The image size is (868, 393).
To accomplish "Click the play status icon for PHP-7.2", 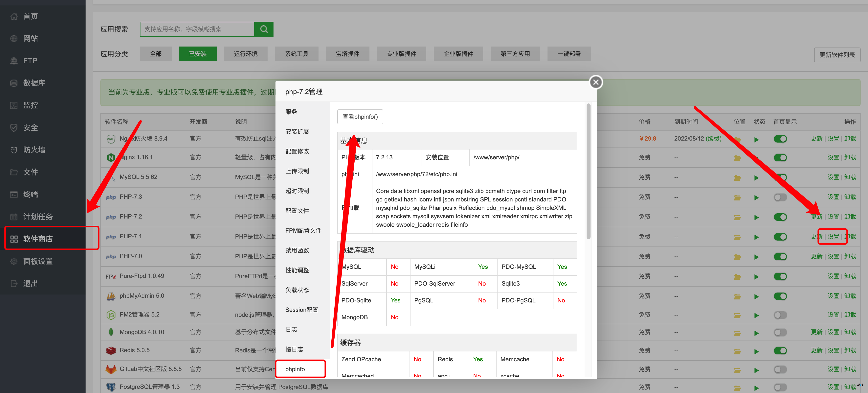I will click(756, 218).
